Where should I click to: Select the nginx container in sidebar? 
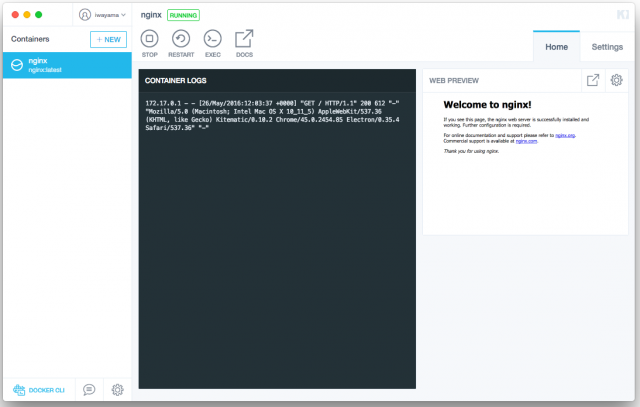click(67, 65)
